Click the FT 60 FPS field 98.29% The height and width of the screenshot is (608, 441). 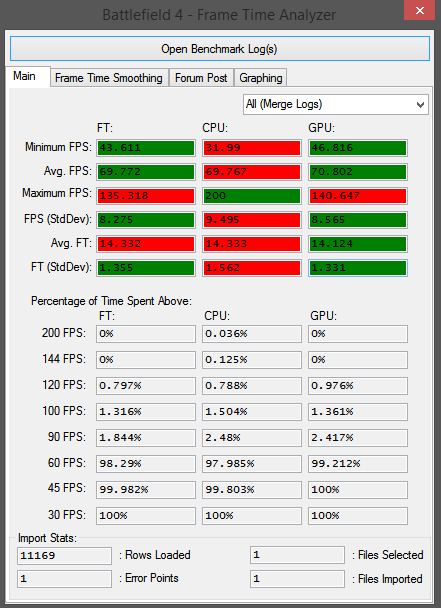146,464
